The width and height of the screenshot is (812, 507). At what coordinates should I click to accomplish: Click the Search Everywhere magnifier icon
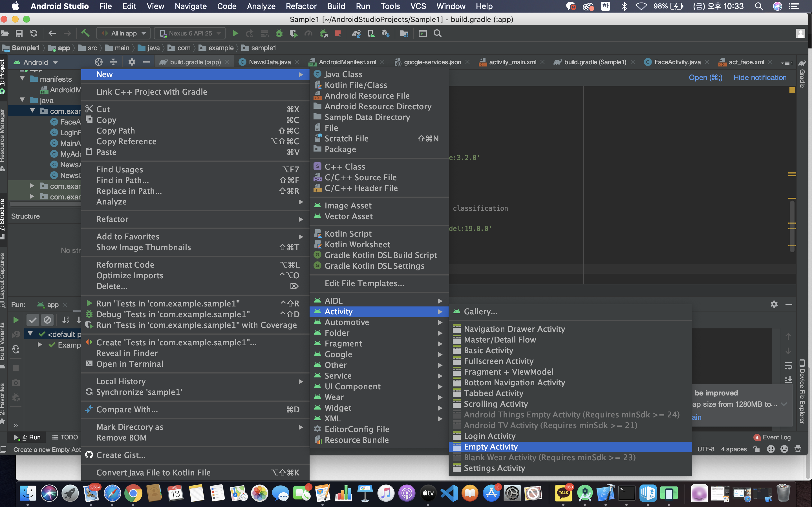(438, 33)
